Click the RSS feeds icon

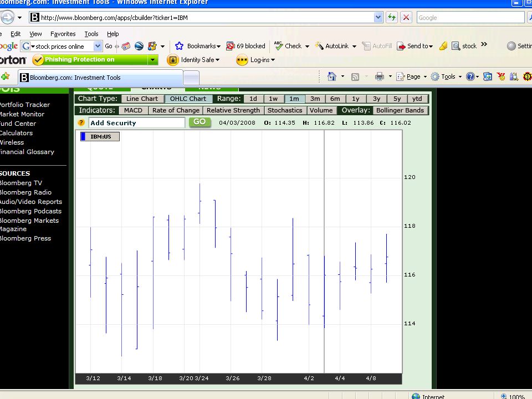tap(355, 77)
